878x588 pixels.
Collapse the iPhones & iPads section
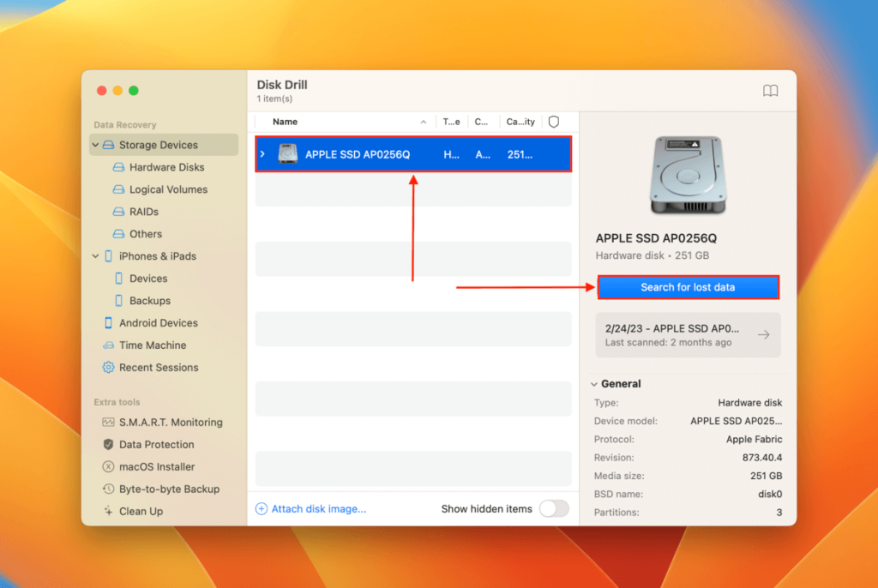[95, 255]
